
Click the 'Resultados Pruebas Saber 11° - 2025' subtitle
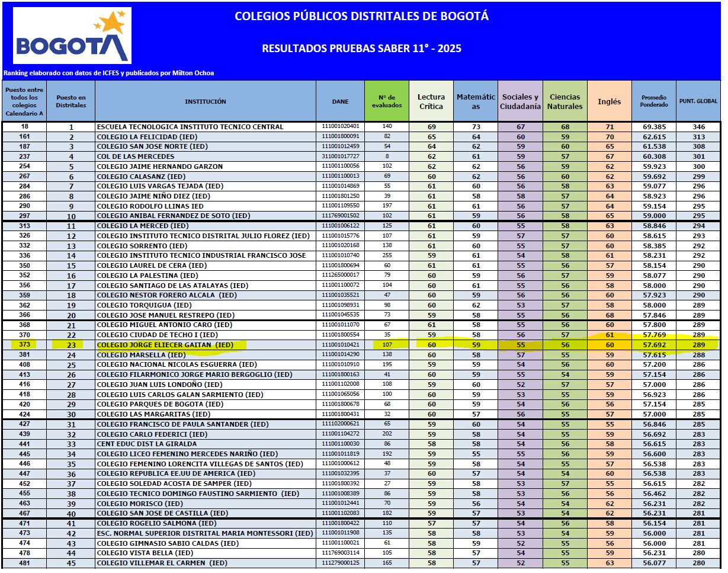(361, 49)
